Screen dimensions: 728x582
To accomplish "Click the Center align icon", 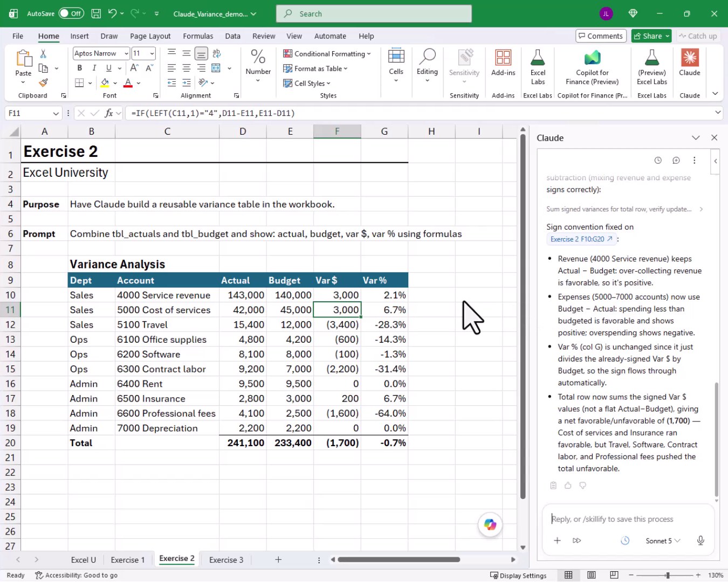I will pos(186,68).
